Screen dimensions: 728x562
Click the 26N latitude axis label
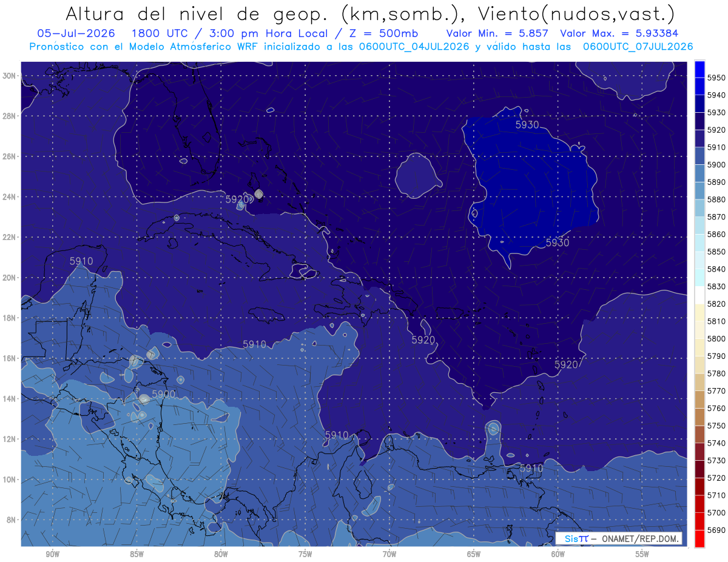9,156
